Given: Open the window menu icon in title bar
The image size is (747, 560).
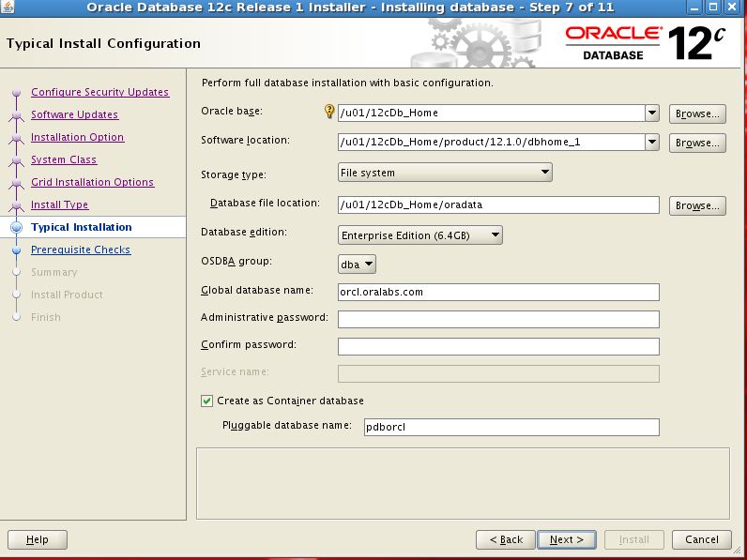Looking at the screenshot, I should 8,8.
